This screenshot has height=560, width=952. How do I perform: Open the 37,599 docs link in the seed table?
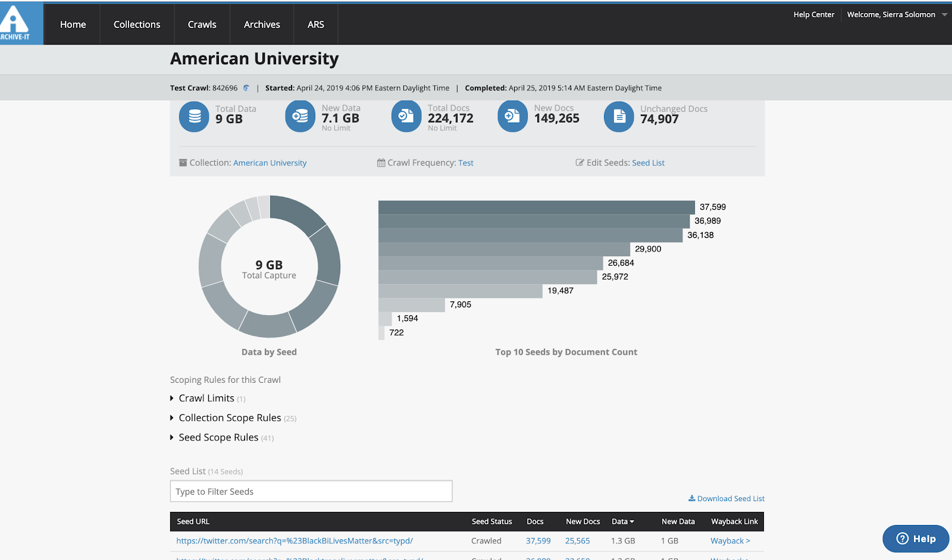coord(538,541)
